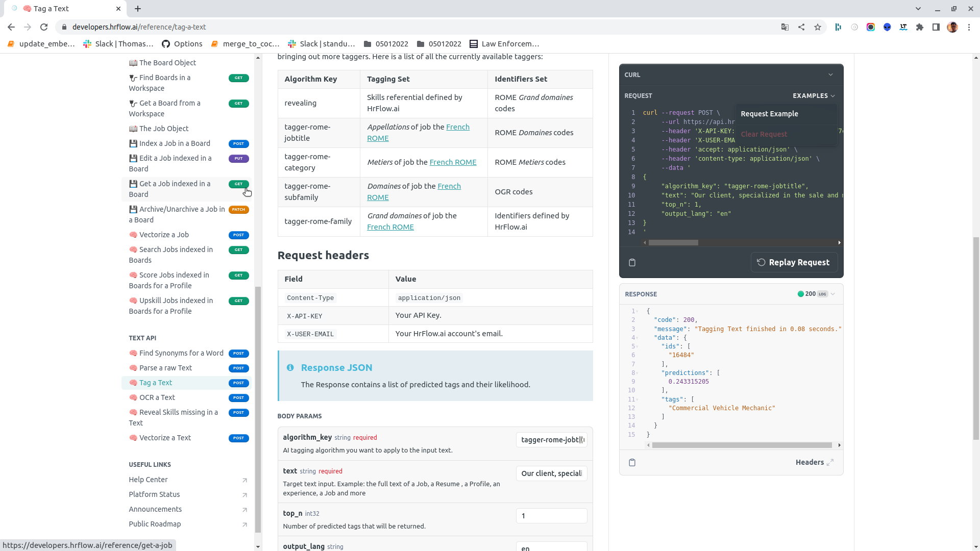
Task: Open the EXAMPLES dropdown
Action: 814,95
